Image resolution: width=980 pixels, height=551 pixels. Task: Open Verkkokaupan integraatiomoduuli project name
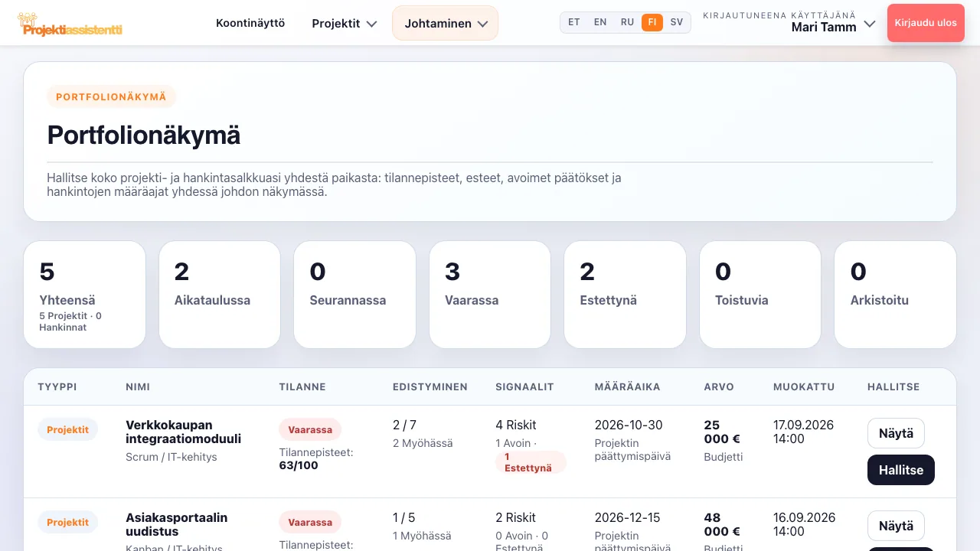click(184, 432)
